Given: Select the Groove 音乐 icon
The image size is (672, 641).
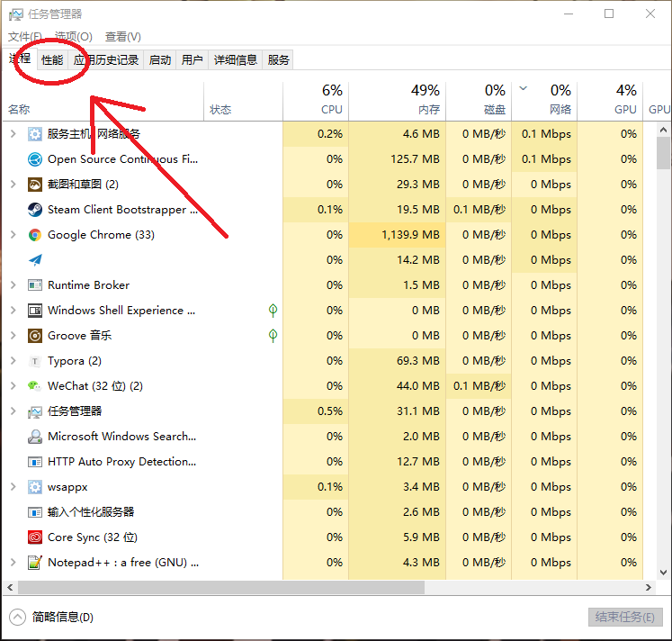Looking at the screenshot, I should pyautogui.click(x=35, y=336).
